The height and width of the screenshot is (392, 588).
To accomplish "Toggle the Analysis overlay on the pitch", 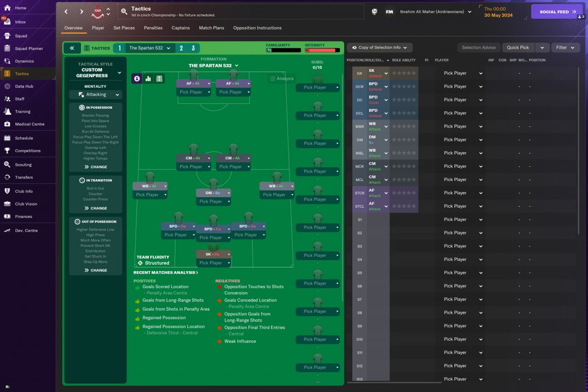I will tap(281, 79).
